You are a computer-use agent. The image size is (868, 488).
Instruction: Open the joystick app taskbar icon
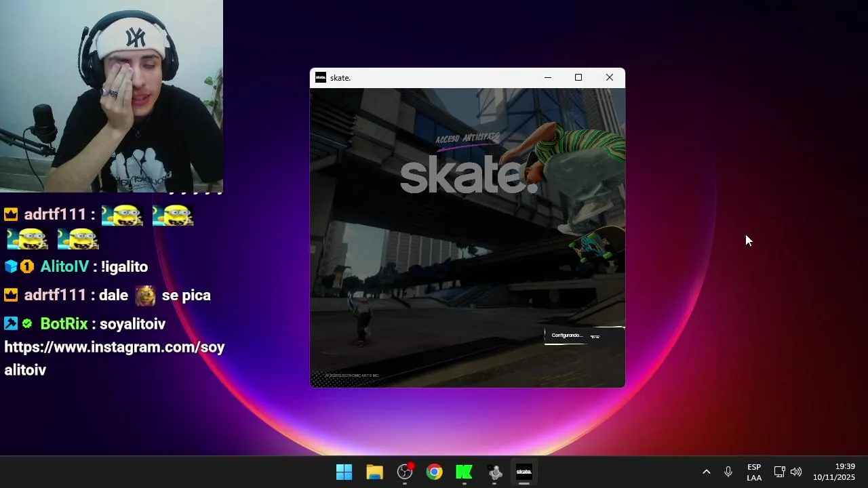tap(494, 472)
